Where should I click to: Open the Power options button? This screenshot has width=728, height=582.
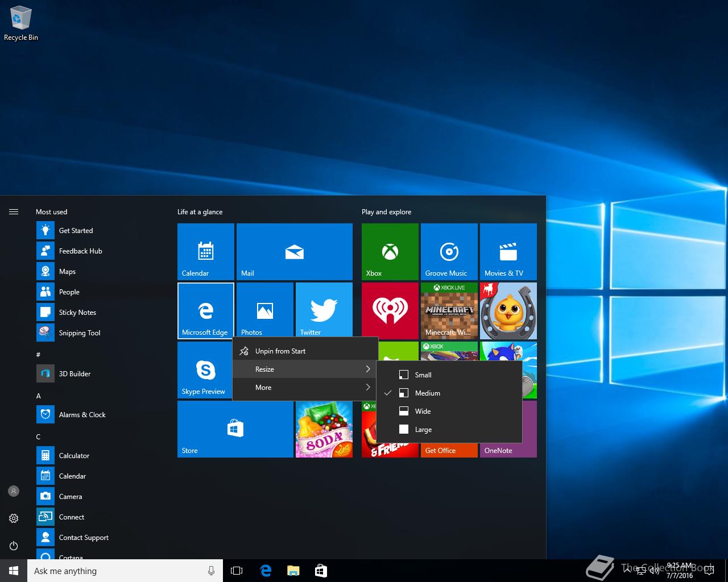[14, 546]
